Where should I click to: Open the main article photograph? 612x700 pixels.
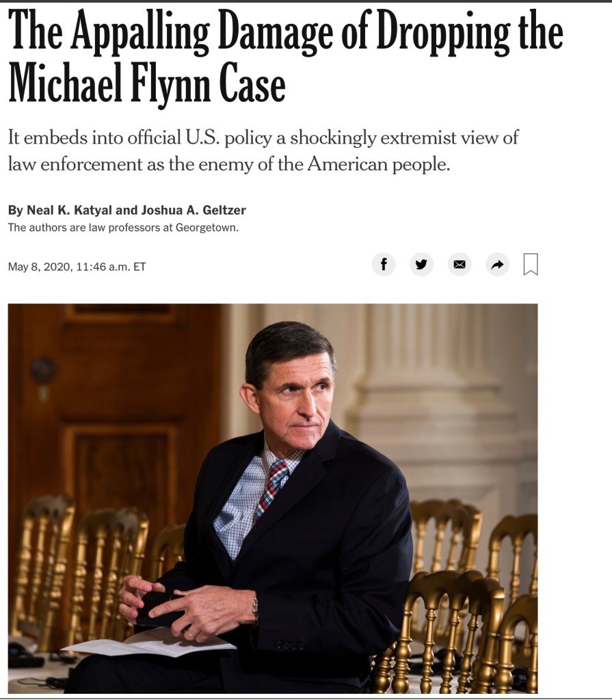(273, 498)
